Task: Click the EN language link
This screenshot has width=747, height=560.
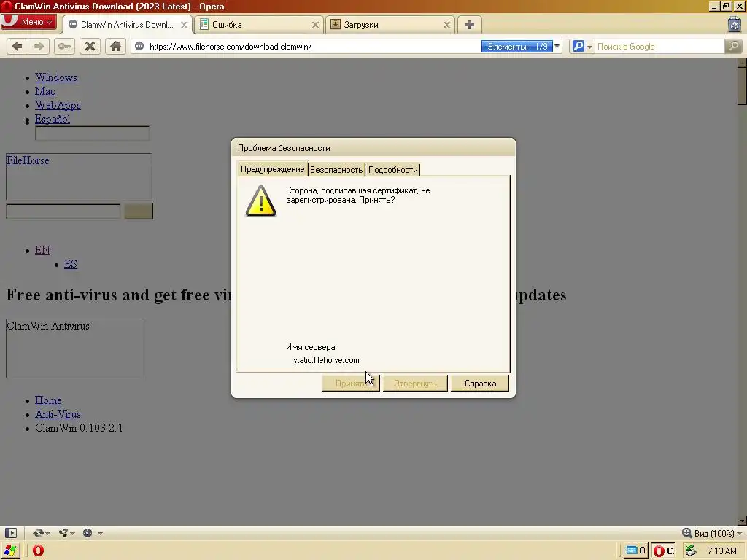Action: click(42, 250)
